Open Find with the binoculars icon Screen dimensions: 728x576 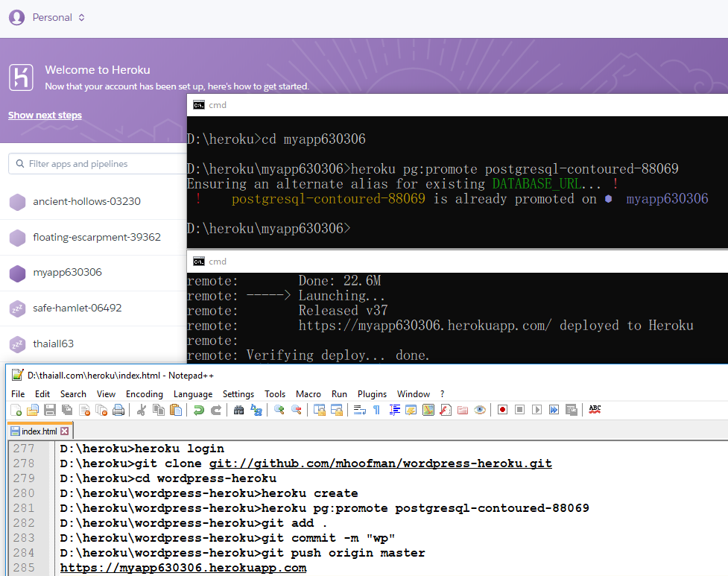point(239,410)
